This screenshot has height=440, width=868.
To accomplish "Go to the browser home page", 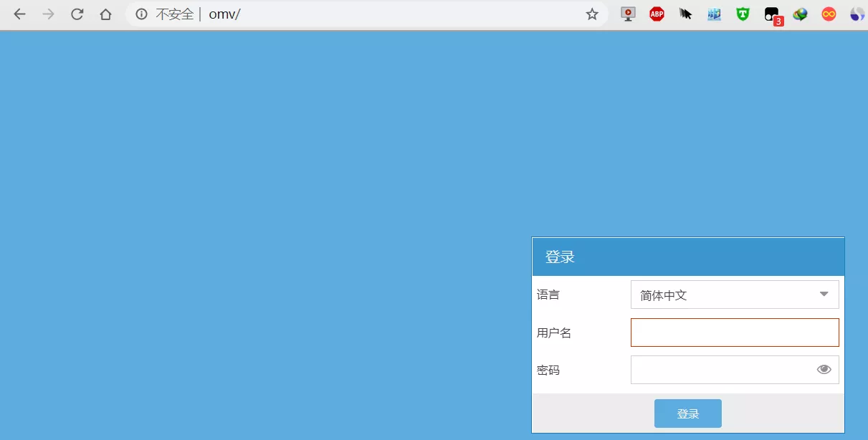I will [105, 14].
